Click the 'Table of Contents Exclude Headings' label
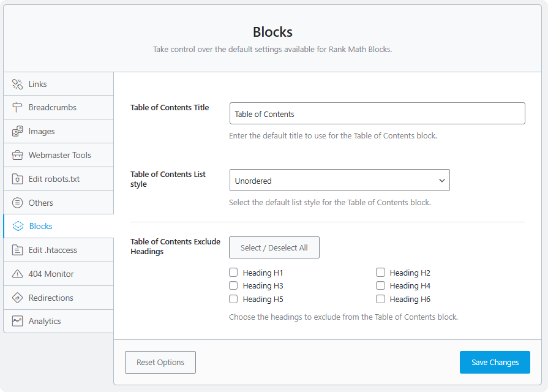Image resolution: width=548 pixels, height=392 pixels. coord(176,246)
